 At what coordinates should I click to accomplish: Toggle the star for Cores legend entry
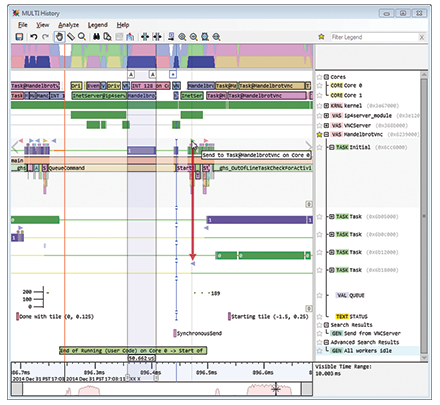point(319,77)
